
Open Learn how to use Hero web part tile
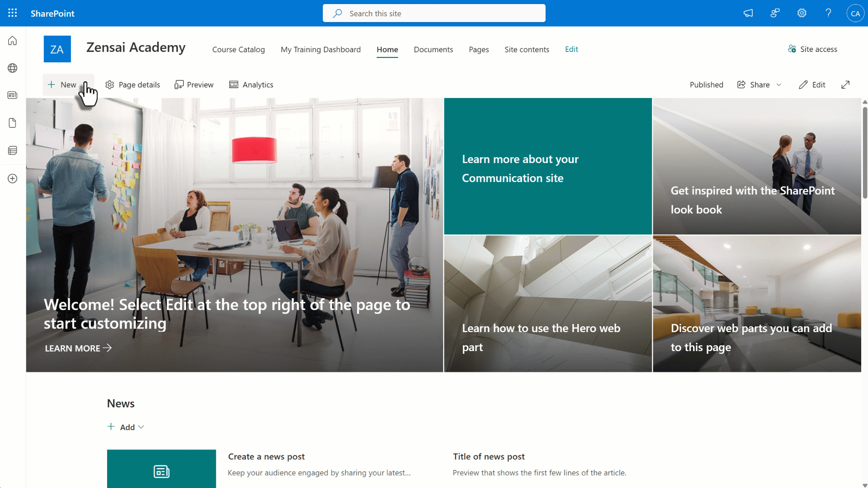(548, 304)
